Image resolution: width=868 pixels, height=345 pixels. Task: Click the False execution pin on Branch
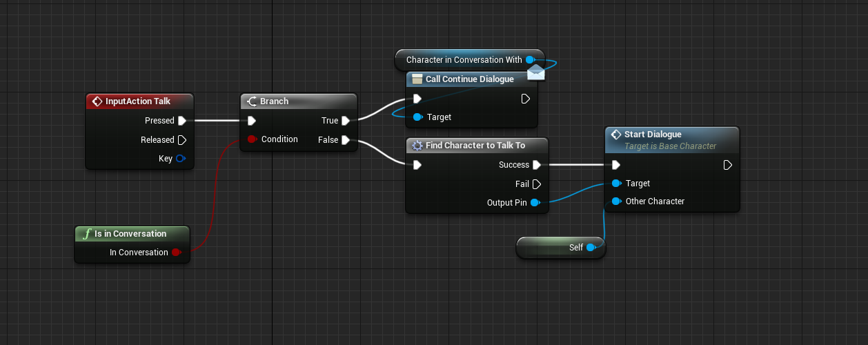coord(346,140)
